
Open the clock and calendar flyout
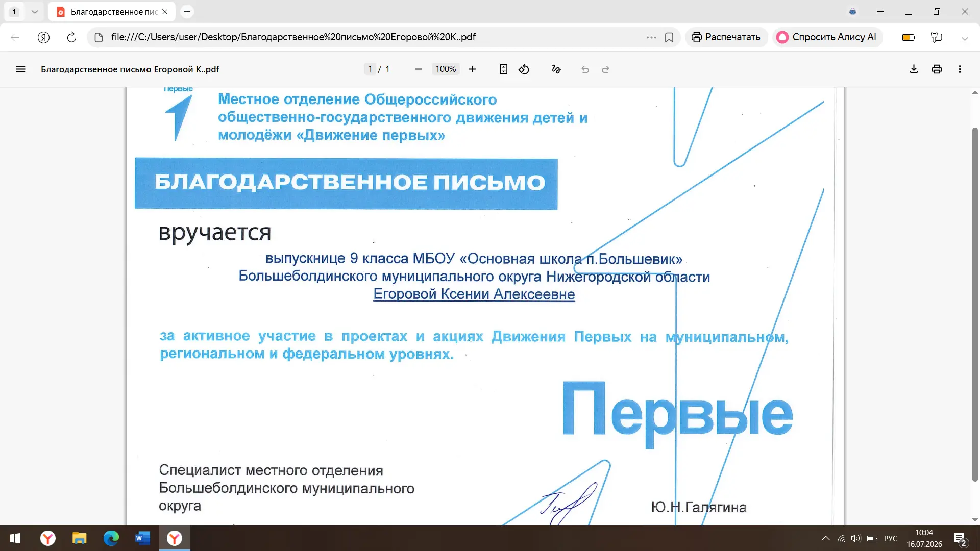[924, 538]
